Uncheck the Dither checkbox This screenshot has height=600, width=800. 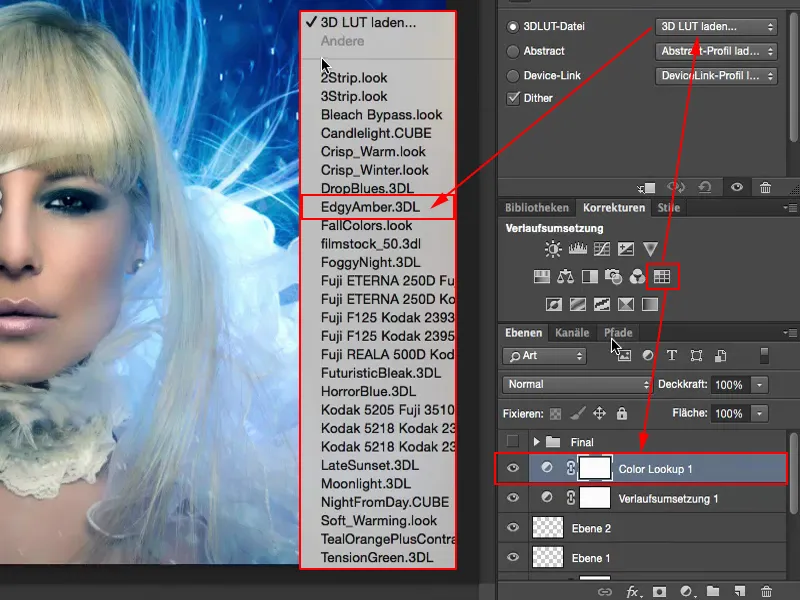point(513,98)
